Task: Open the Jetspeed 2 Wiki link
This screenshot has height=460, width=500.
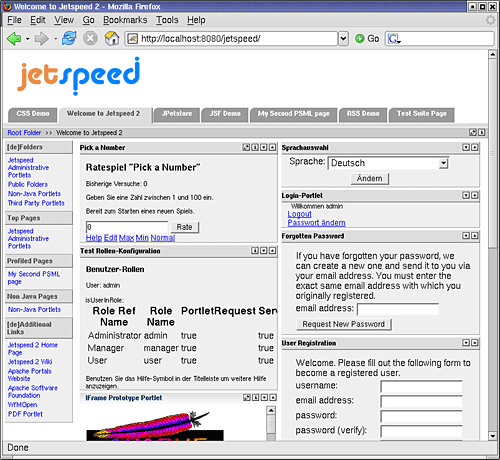Action: pyautogui.click(x=30, y=362)
